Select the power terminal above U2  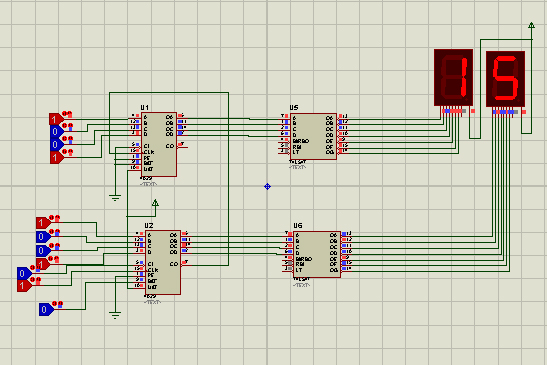(x=155, y=203)
